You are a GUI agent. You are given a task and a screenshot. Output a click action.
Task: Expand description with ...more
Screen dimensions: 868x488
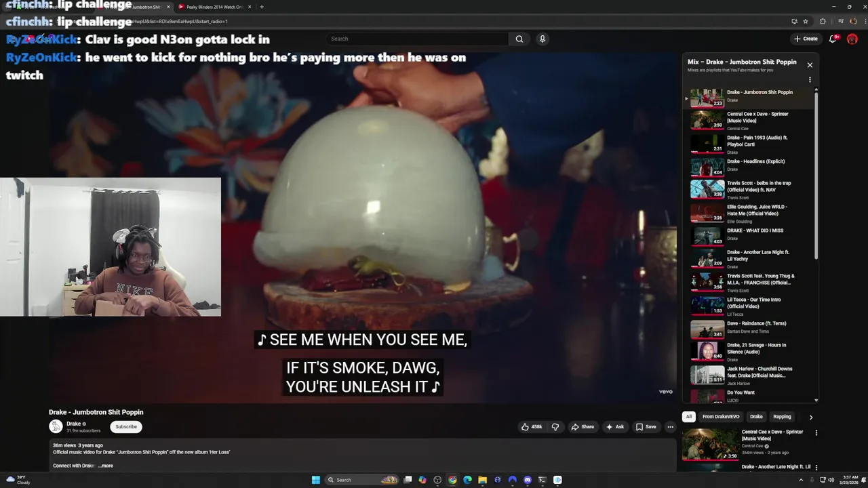click(x=106, y=466)
